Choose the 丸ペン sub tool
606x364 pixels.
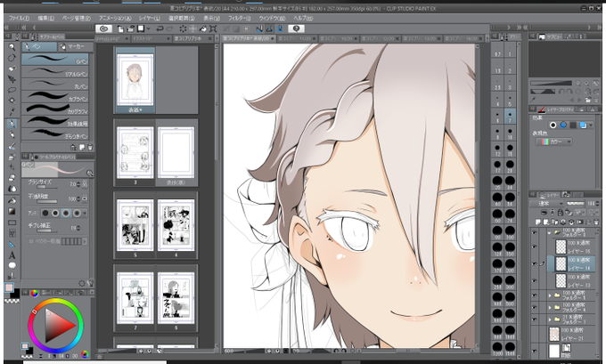[55, 85]
